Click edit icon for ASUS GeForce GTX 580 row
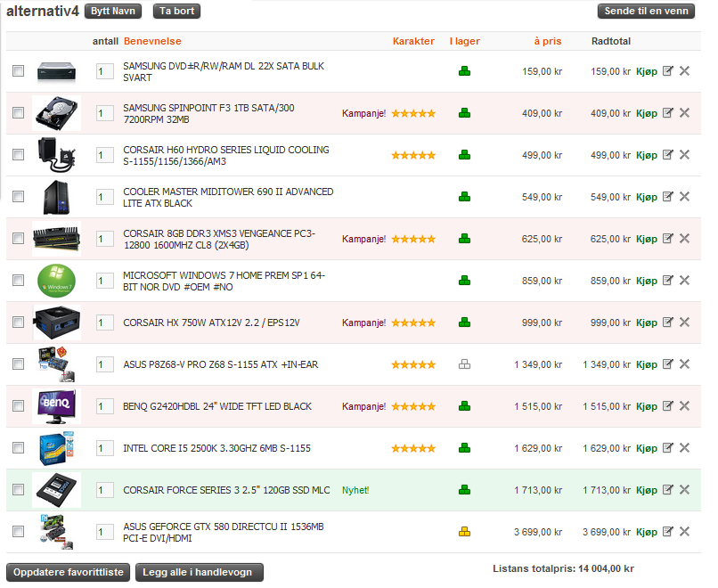The width and height of the screenshot is (718, 588). pyautogui.click(x=667, y=532)
